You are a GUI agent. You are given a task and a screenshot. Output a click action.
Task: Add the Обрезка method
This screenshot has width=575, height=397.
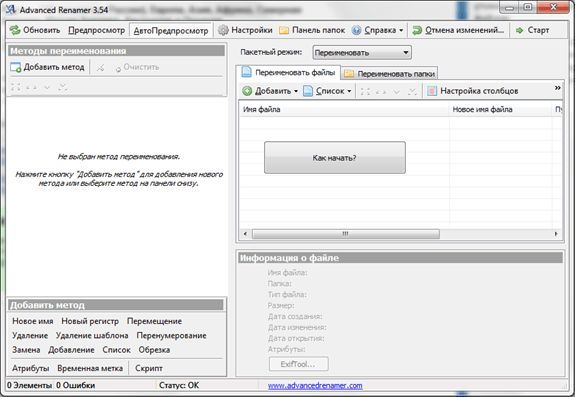(x=154, y=350)
